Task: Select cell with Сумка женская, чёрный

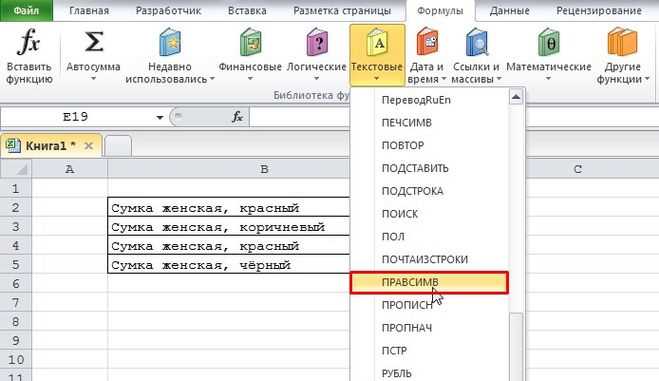Action: click(x=229, y=265)
